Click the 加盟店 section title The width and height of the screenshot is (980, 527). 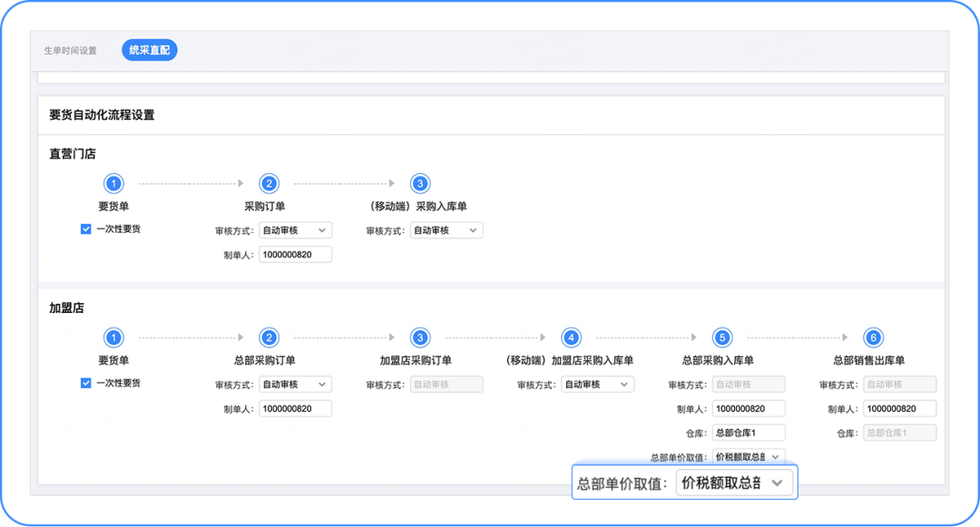[66, 307]
